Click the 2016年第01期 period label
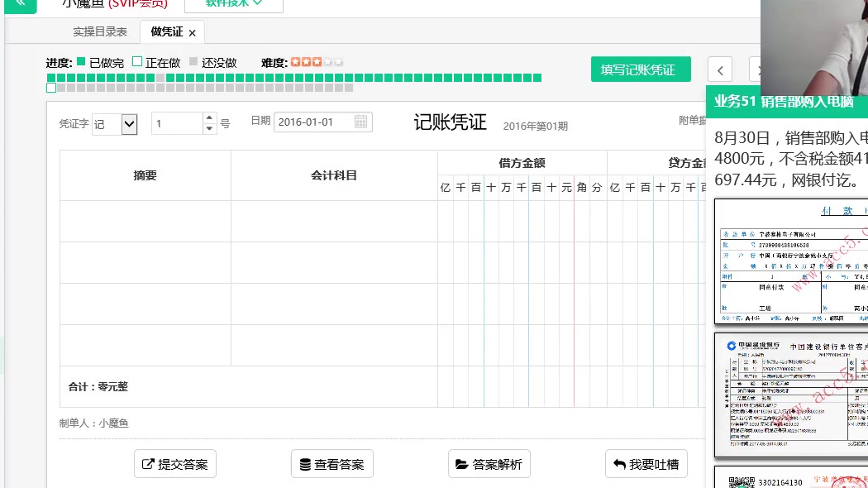Screen dimensions: 868x488 (x=536, y=127)
